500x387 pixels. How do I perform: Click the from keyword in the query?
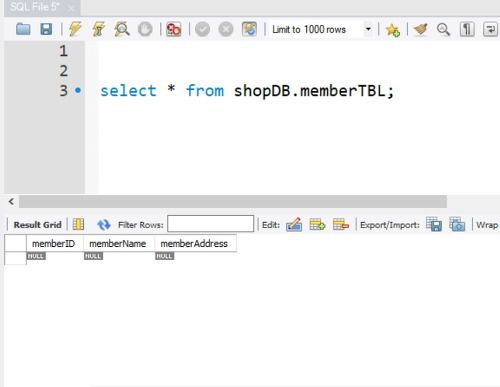point(205,91)
